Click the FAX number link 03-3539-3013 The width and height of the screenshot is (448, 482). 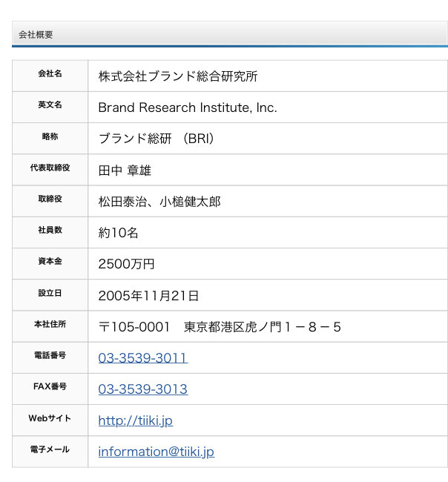point(143,389)
